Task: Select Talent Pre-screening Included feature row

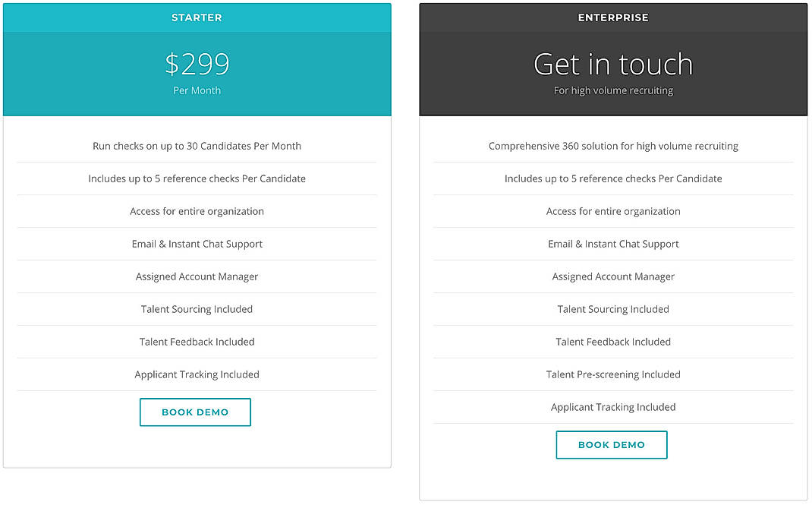Action: [612, 374]
